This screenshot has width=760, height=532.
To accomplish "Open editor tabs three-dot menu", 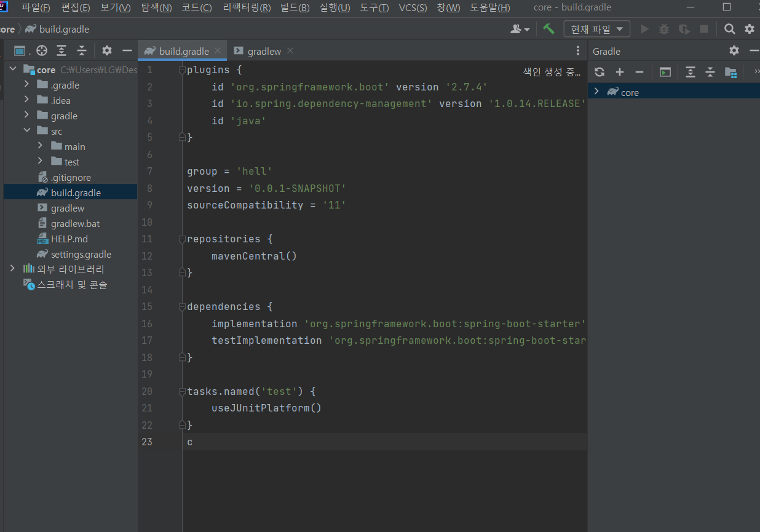I will 577,51.
